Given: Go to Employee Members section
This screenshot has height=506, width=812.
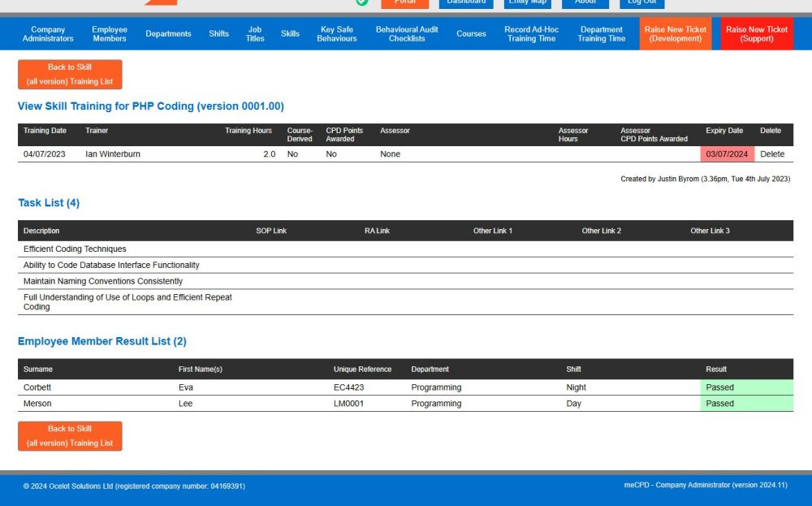Looking at the screenshot, I should (110, 34).
